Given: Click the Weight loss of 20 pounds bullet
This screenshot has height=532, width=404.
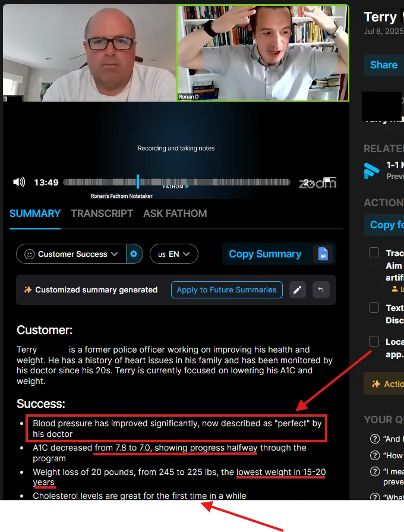Looking at the screenshot, I should pyautogui.click(x=179, y=477).
